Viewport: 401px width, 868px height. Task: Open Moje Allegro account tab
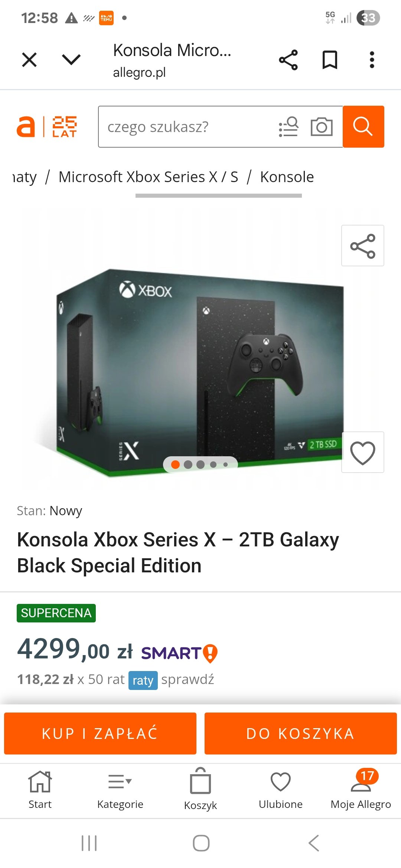(361, 788)
